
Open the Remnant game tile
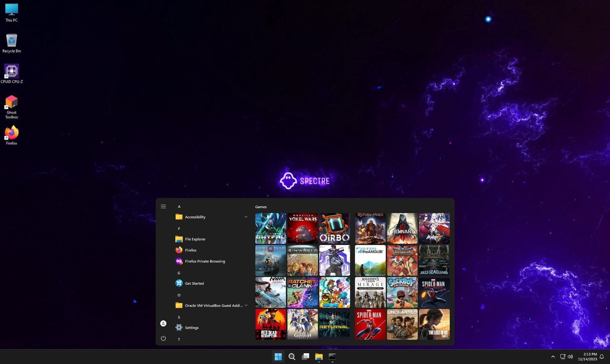(402, 228)
